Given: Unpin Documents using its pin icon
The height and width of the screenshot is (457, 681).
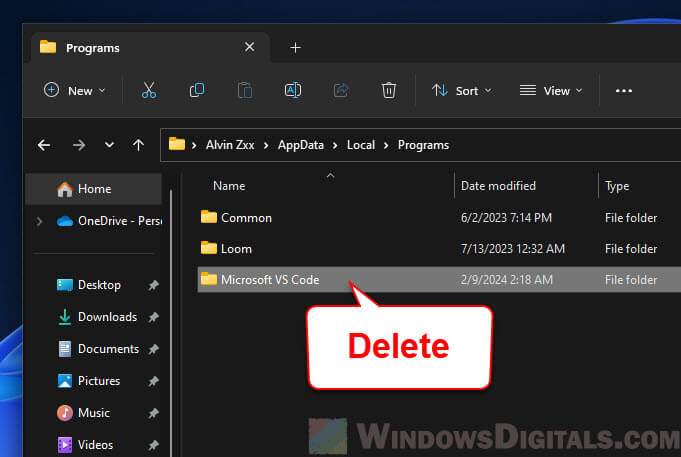Looking at the screenshot, I should [153, 349].
